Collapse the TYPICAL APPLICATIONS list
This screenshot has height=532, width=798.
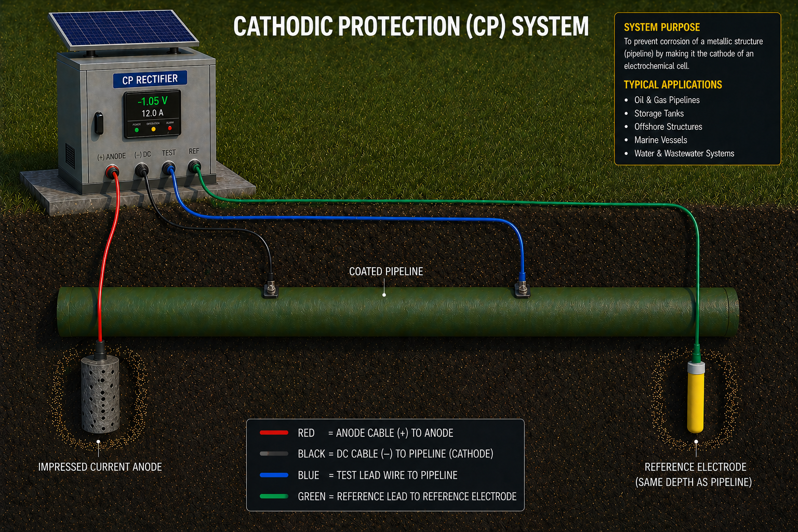673,84
